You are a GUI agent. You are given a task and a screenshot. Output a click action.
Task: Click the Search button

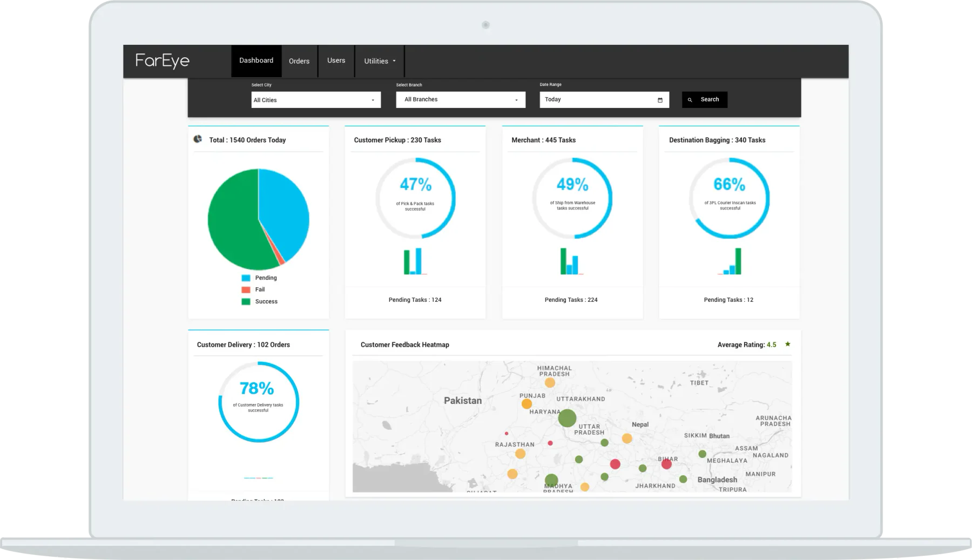pos(704,99)
